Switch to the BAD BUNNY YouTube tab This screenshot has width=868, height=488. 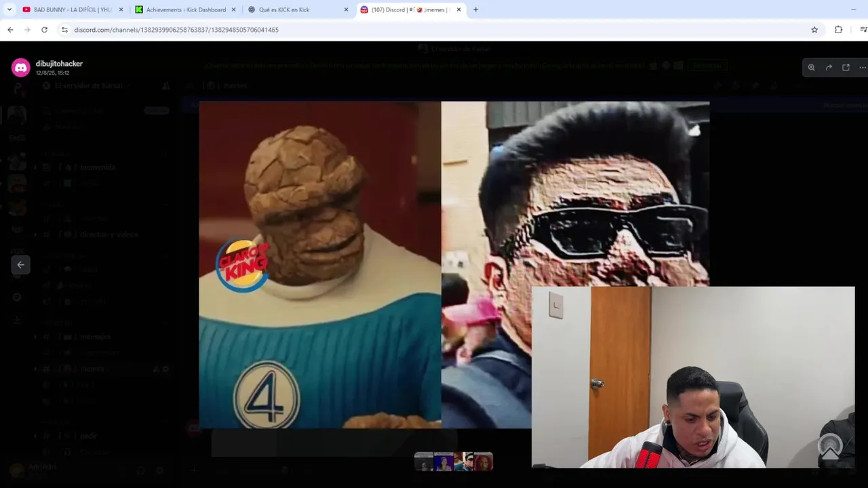click(x=73, y=9)
